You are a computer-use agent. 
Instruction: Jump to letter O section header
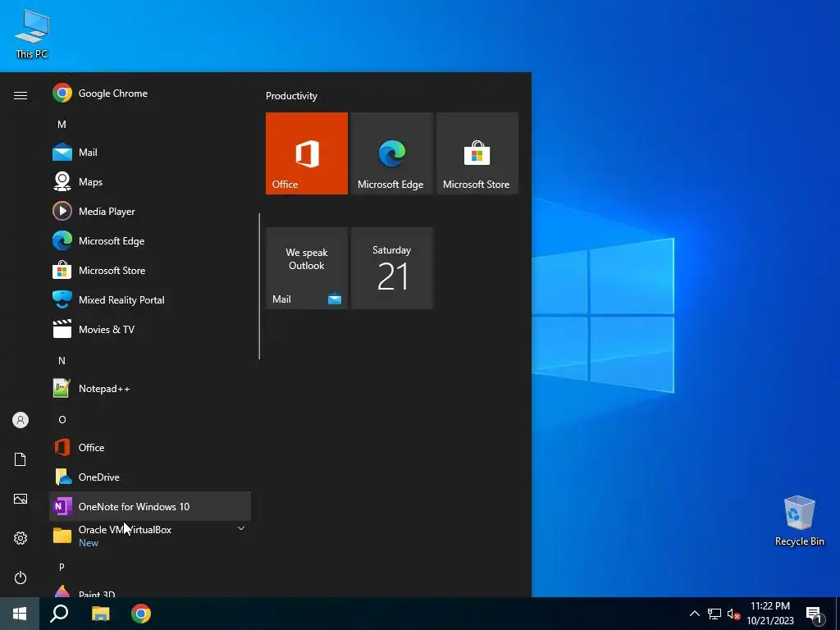coord(62,419)
